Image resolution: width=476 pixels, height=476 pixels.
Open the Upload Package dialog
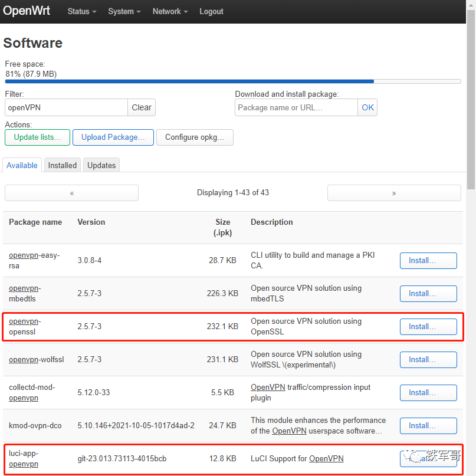tap(113, 137)
